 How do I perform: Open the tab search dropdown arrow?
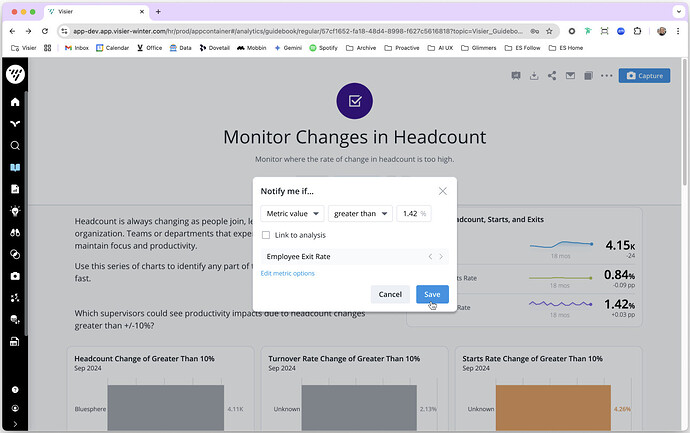(x=679, y=12)
